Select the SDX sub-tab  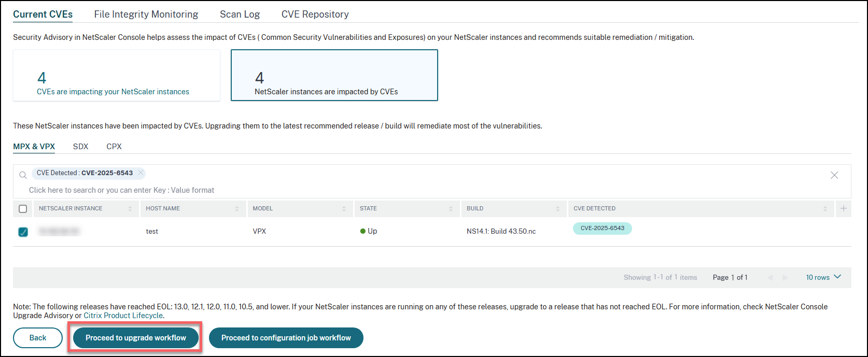80,147
